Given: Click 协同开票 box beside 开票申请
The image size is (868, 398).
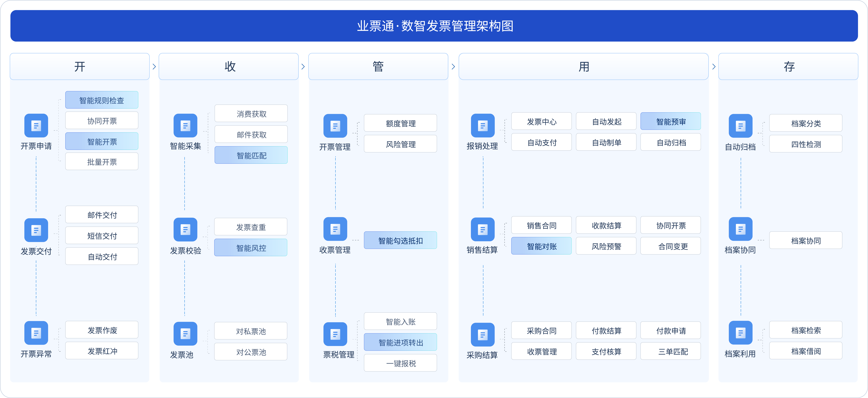Looking at the screenshot, I should pos(102,121).
